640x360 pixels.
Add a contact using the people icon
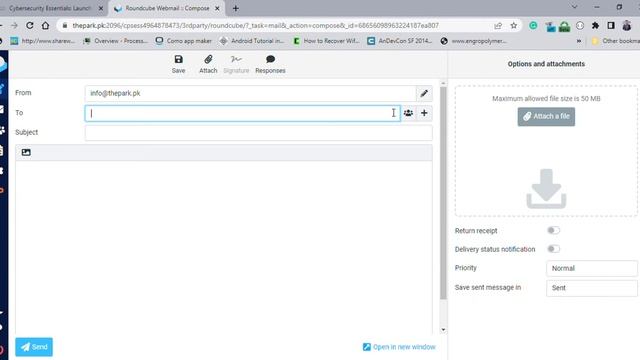[x=408, y=113]
